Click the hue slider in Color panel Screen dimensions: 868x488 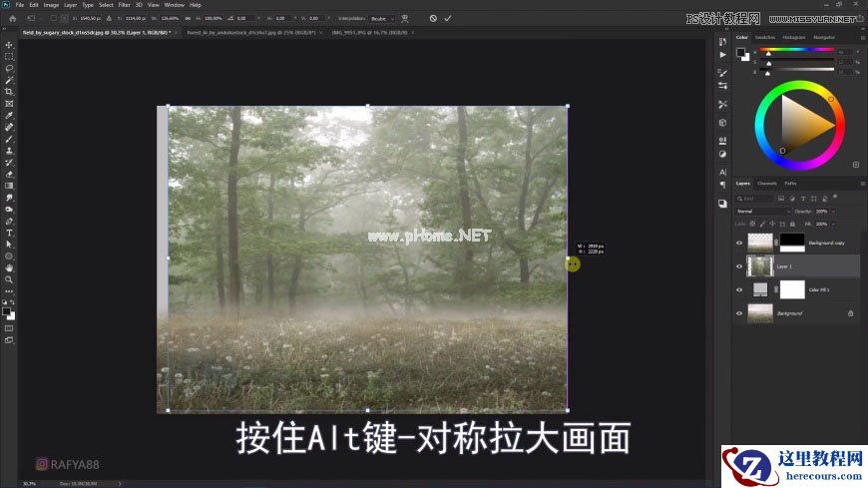(x=796, y=50)
